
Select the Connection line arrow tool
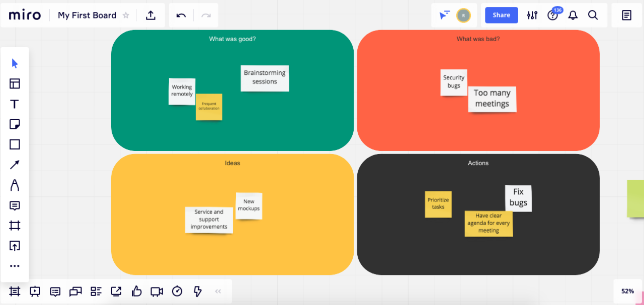click(x=15, y=165)
